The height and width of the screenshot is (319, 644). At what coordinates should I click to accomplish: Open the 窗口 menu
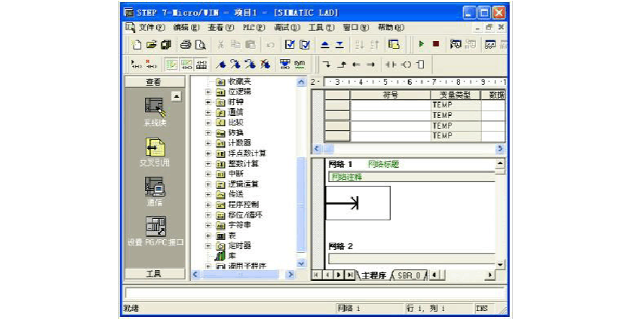point(356,27)
